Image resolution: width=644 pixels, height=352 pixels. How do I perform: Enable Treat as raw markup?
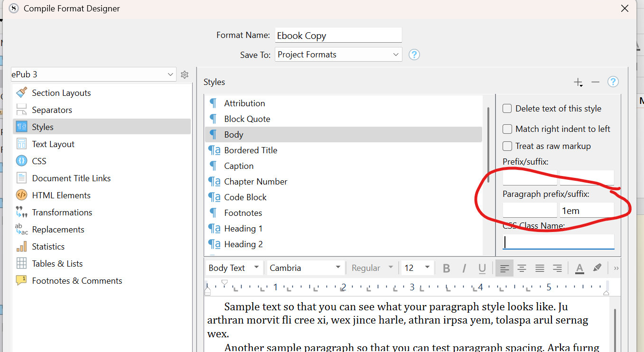(x=507, y=146)
